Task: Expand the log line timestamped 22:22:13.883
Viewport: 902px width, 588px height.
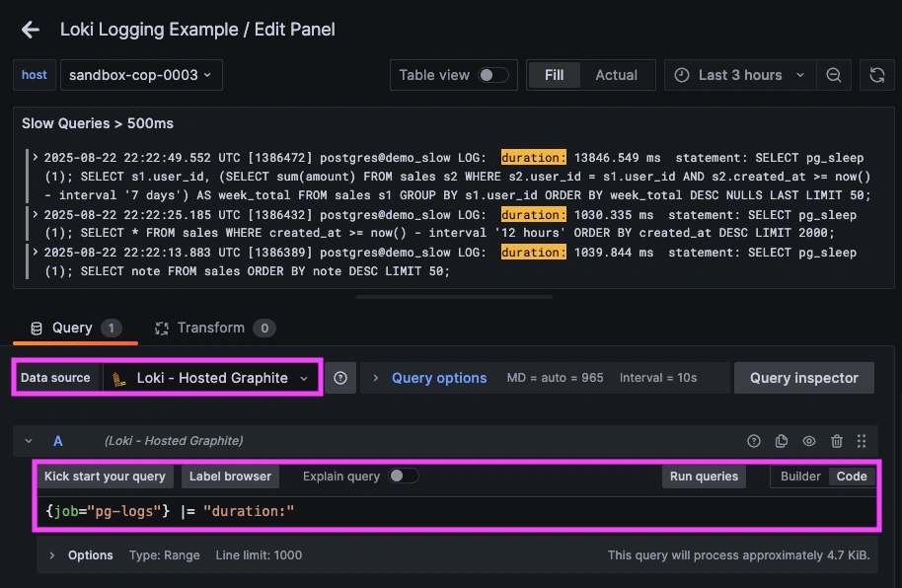Action: tap(36, 252)
